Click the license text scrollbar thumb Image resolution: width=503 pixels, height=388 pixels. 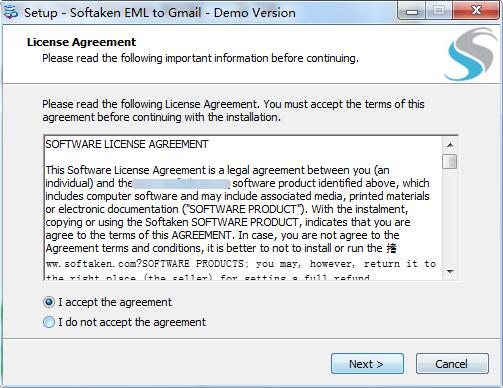point(450,161)
